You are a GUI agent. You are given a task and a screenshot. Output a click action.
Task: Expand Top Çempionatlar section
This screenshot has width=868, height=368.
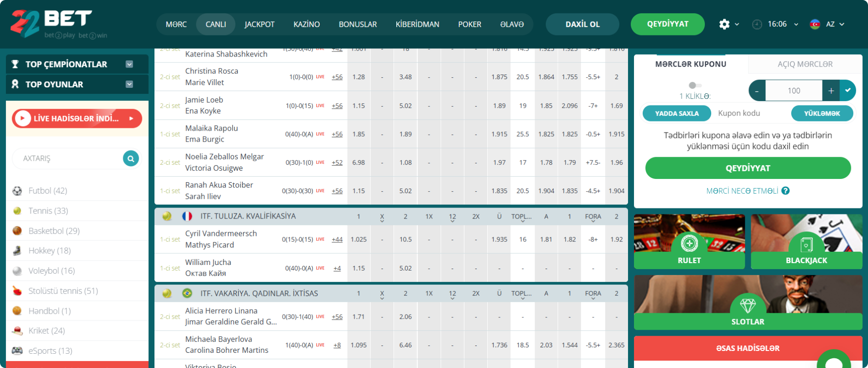click(129, 64)
